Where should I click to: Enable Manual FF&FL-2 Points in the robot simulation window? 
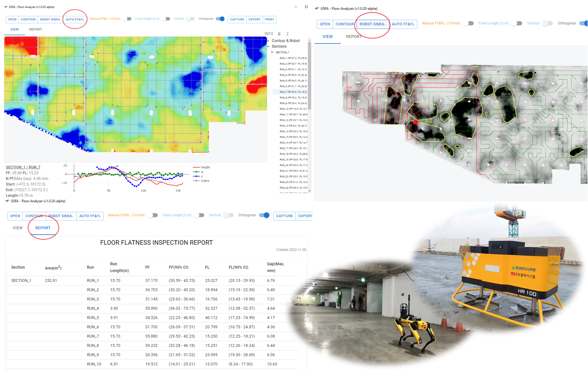468,23
